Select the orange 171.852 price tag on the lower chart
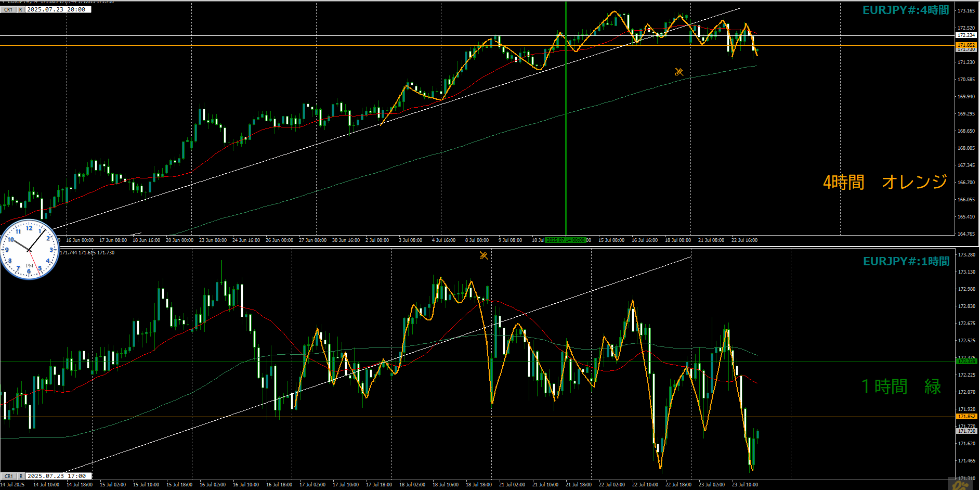The height and width of the screenshot is (490, 980). [966, 417]
